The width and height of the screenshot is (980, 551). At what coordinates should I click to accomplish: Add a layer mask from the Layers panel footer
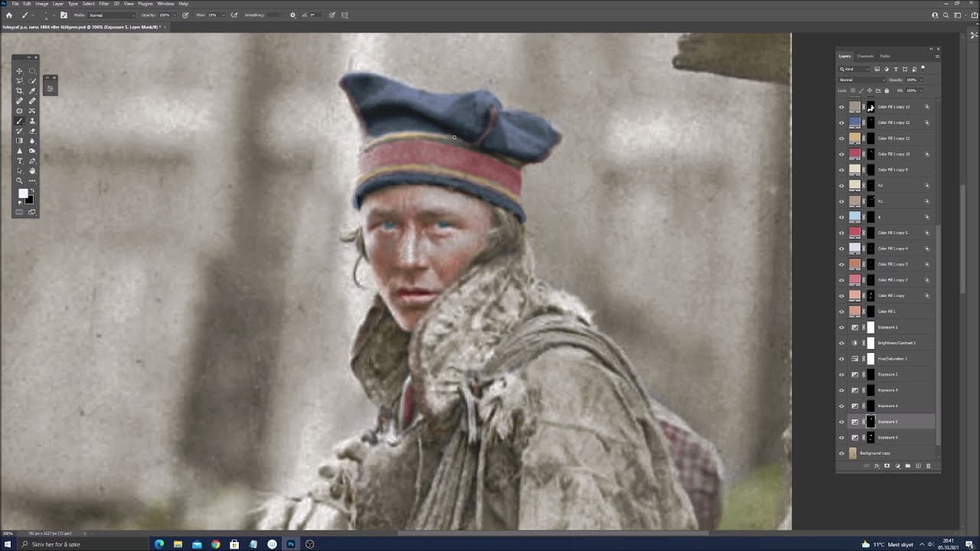click(x=887, y=466)
